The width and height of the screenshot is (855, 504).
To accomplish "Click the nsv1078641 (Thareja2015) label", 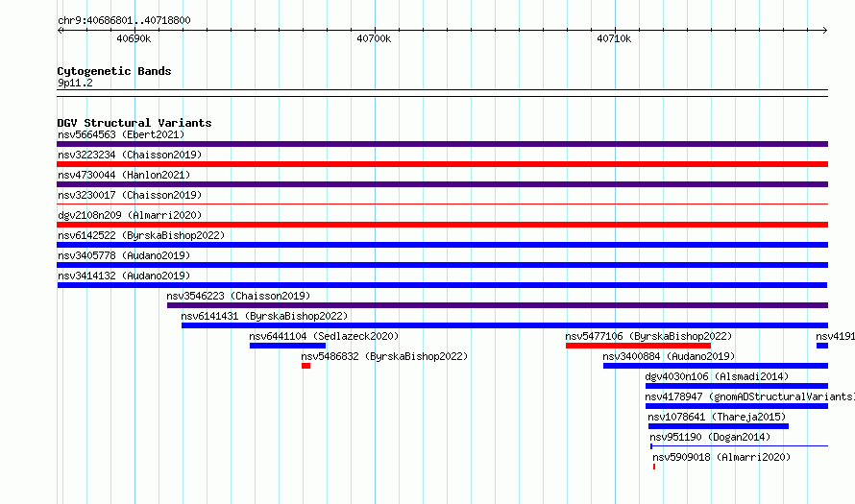I will click(x=717, y=417).
